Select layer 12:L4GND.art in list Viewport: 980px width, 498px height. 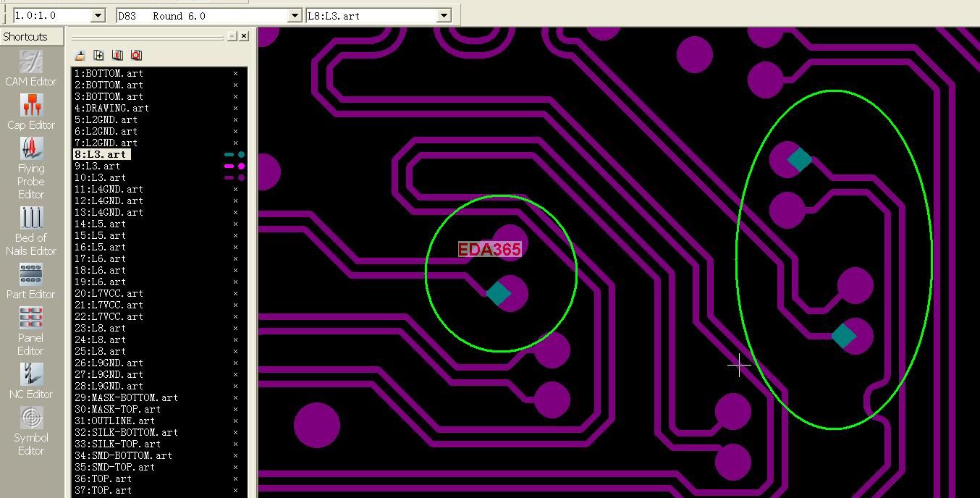tap(109, 201)
